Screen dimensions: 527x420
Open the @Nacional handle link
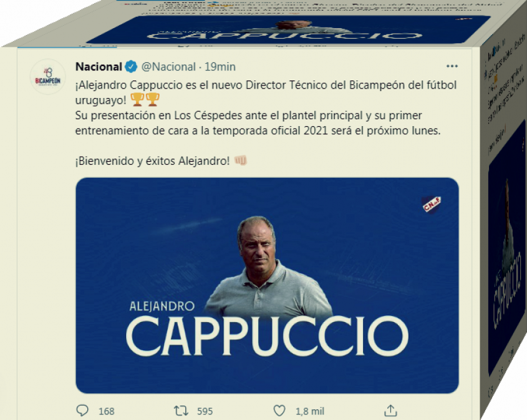pyautogui.click(x=168, y=67)
